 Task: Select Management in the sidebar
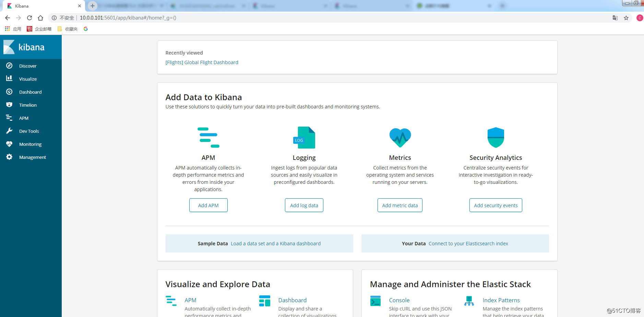tap(33, 157)
